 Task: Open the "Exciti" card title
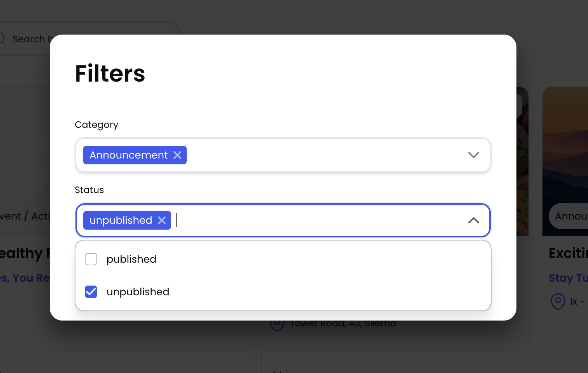pos(568,253)
